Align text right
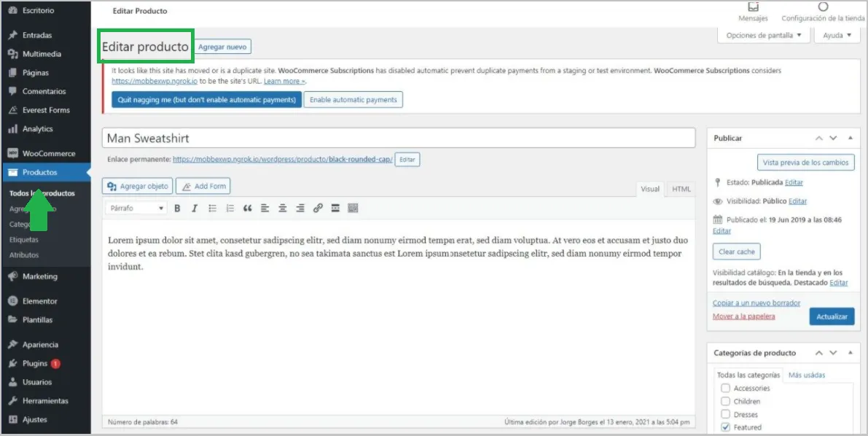868x436 pixels. 300,209
